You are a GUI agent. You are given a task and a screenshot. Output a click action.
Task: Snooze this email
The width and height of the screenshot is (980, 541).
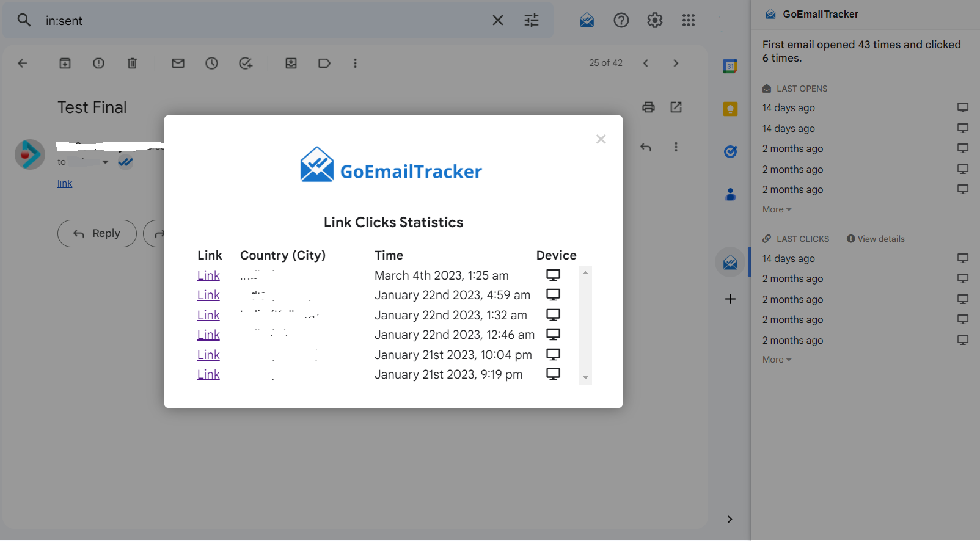tap(211, 63)
